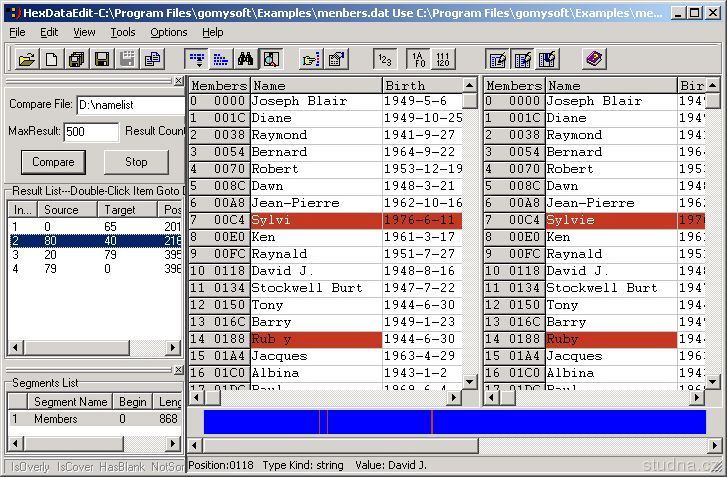Viewport: 727px width, 477px height.
Task: Open the View menu
Action: click(84, 32)
